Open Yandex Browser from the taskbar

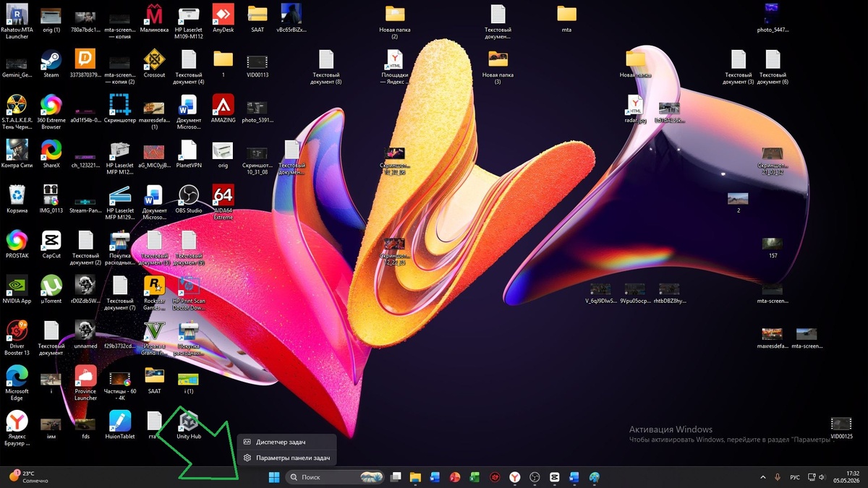(x=514, y=477)
